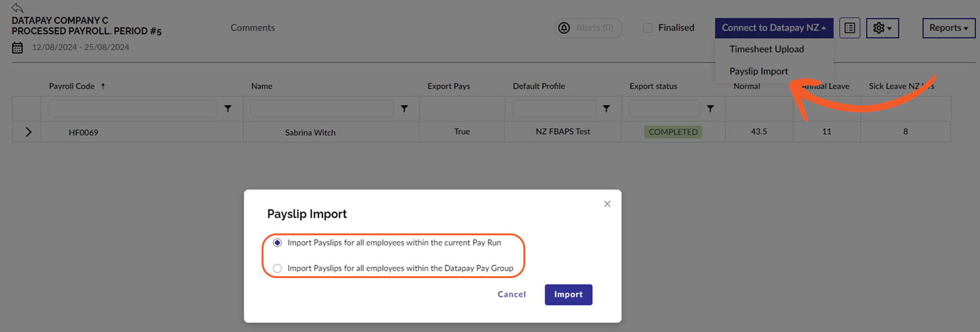Click the COMPLETED export status badge
The height and width of the screenshot is (332, 980).
[673, 132]
